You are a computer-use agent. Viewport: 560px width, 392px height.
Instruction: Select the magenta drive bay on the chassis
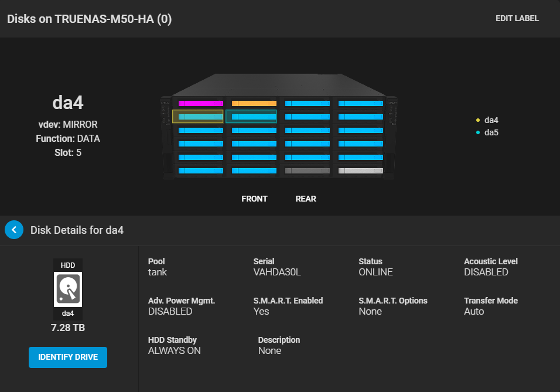coord(200,104)
